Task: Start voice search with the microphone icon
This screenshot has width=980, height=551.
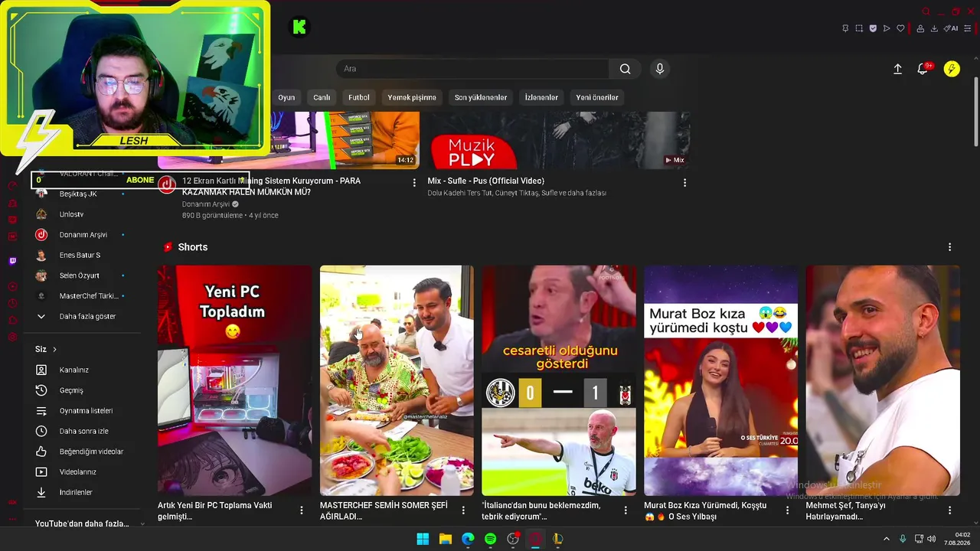Action: pos(660,69)
